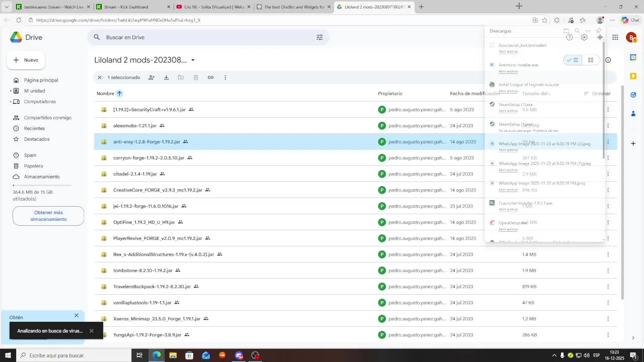
Task: Open the view details info icon
Action: pyautogui.click(x=608, y=60)
